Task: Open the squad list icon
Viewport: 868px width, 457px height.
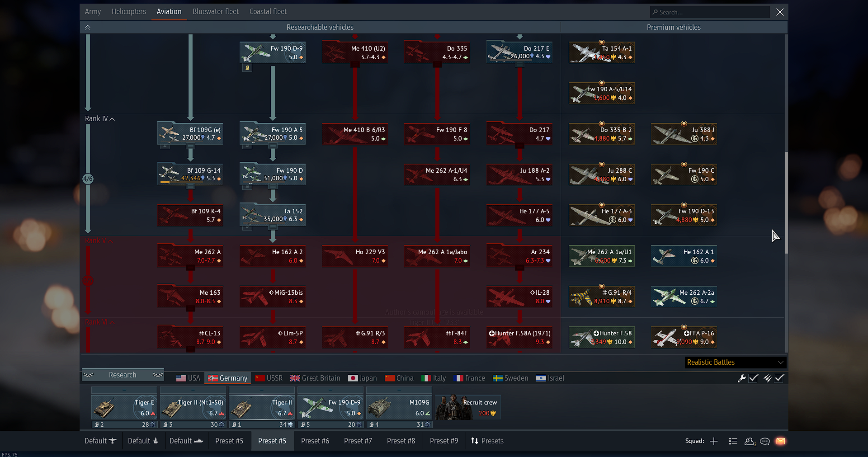Action: [733, 441]
